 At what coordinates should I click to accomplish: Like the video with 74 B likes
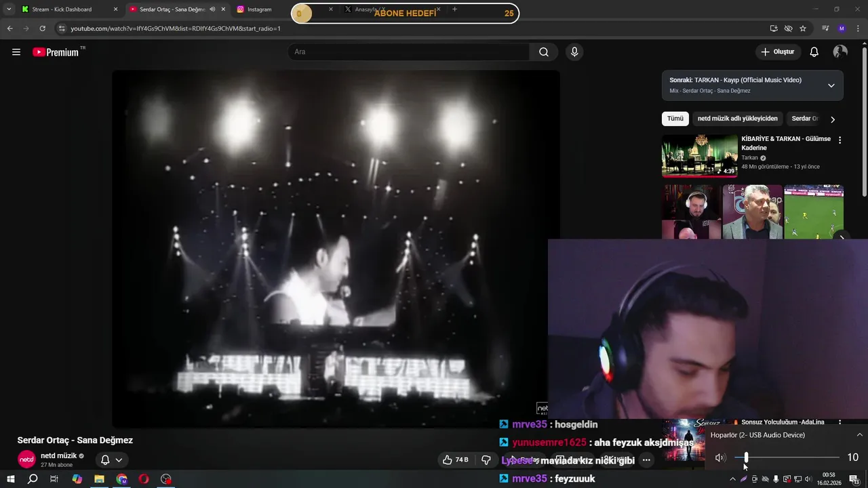click(x=455, y=460)
